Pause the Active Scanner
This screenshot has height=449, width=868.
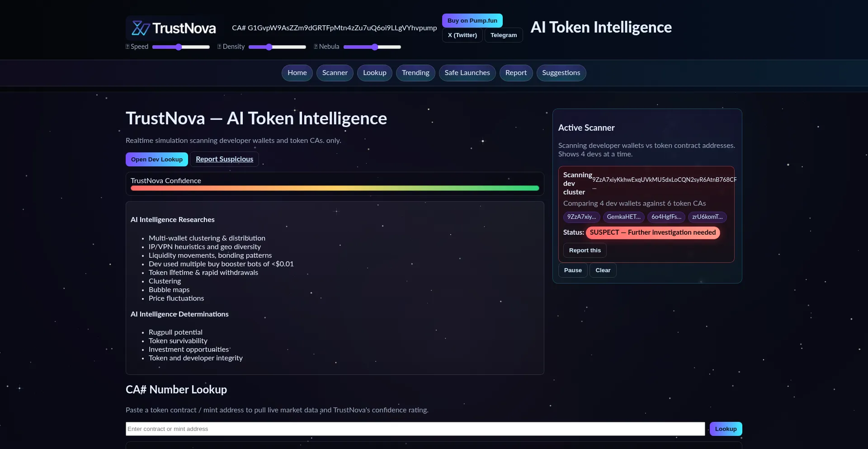pyautogui.click(x=572, y=270)
